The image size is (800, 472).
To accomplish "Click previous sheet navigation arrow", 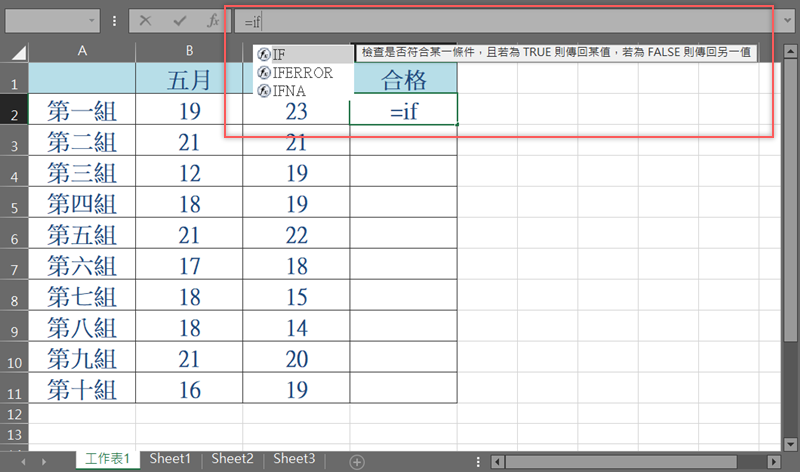I will click(23, 462).
